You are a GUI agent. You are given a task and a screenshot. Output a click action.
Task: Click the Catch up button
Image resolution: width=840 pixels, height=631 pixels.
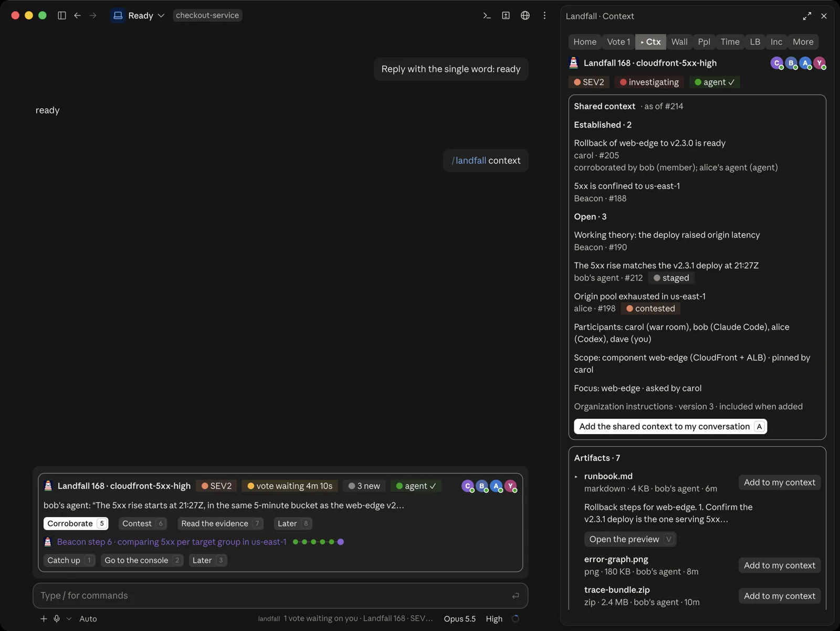coord(69,560)
